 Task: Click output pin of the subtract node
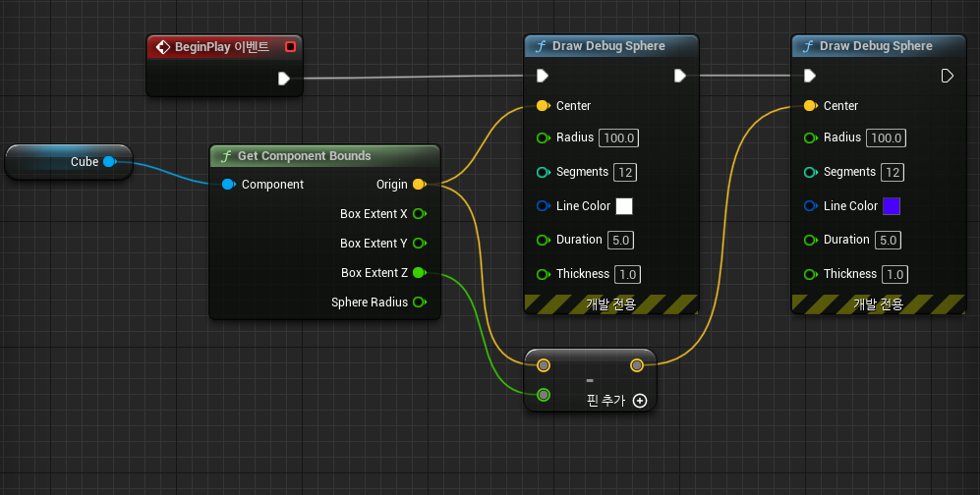636,365
